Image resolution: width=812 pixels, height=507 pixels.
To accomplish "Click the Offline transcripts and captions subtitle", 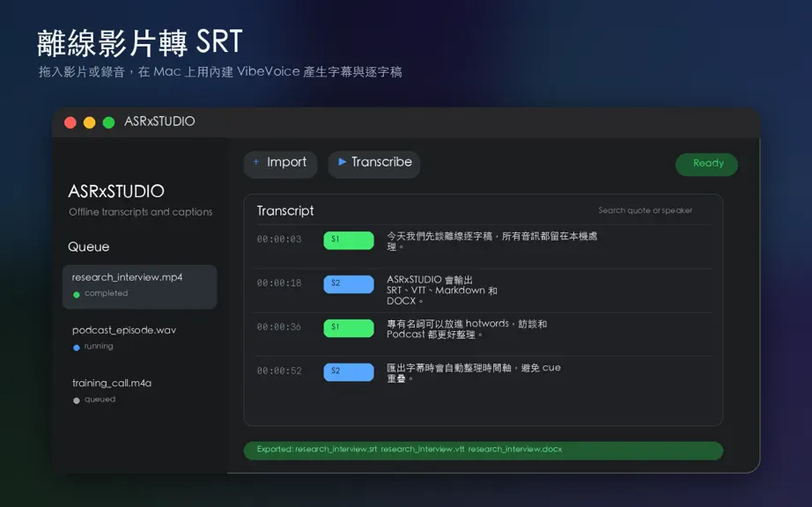I will coord(141,211).
